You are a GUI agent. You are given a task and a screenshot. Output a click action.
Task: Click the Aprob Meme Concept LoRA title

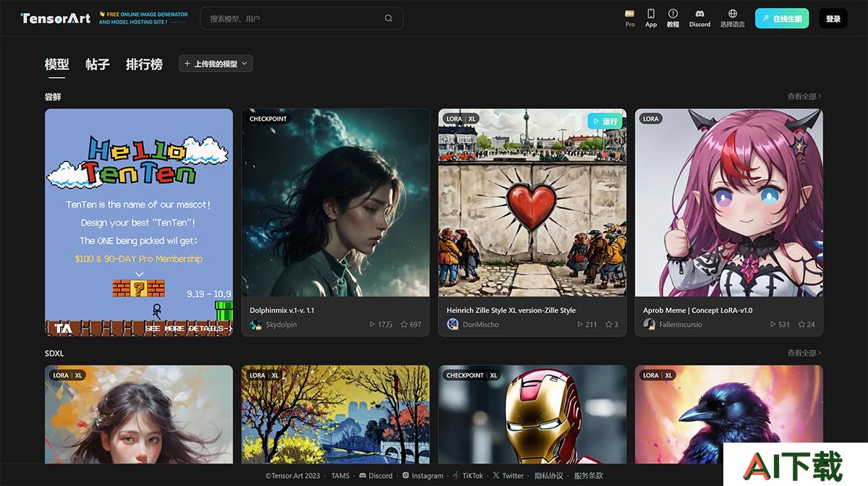pos(698,310)
